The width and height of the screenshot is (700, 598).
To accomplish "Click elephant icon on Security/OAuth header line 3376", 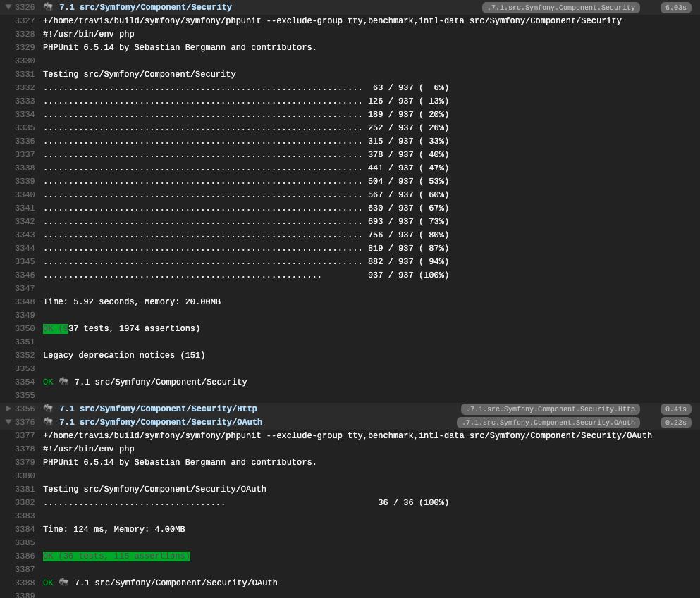I will click(48, 421).
